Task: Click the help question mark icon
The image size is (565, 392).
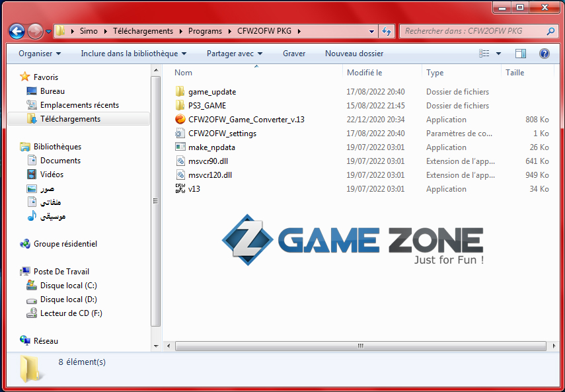Action: (x=544, y=54)
